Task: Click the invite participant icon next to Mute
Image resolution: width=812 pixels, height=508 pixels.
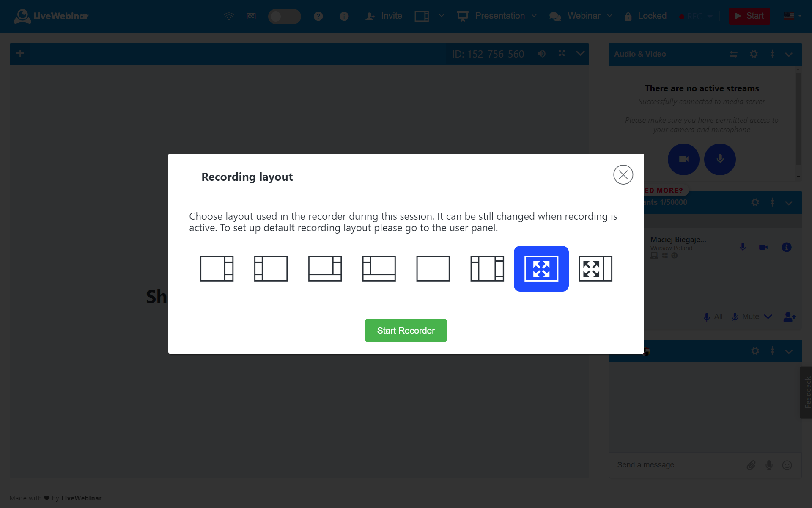Action: point(789,317)
